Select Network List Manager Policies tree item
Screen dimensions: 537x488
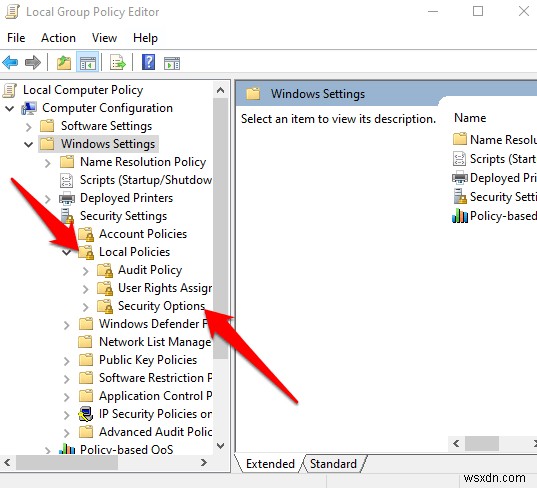[155, 342]
